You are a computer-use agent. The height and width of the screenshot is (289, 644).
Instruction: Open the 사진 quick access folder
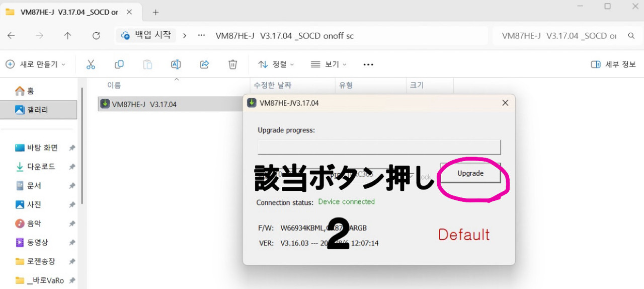coord(29,204)
